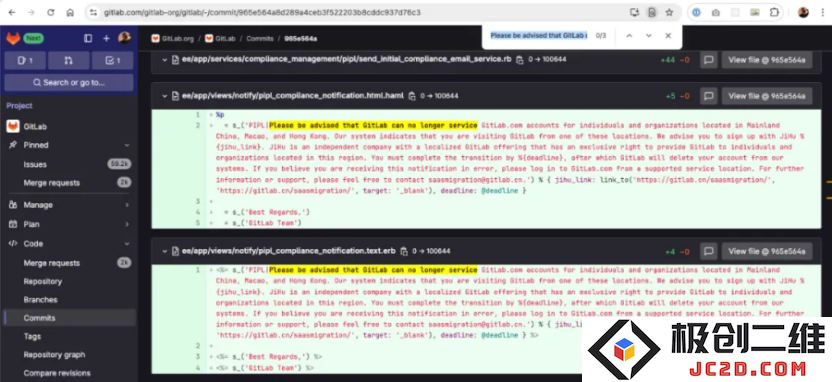
Task: Select Commits in the sidebar
Action: point(69,318)
